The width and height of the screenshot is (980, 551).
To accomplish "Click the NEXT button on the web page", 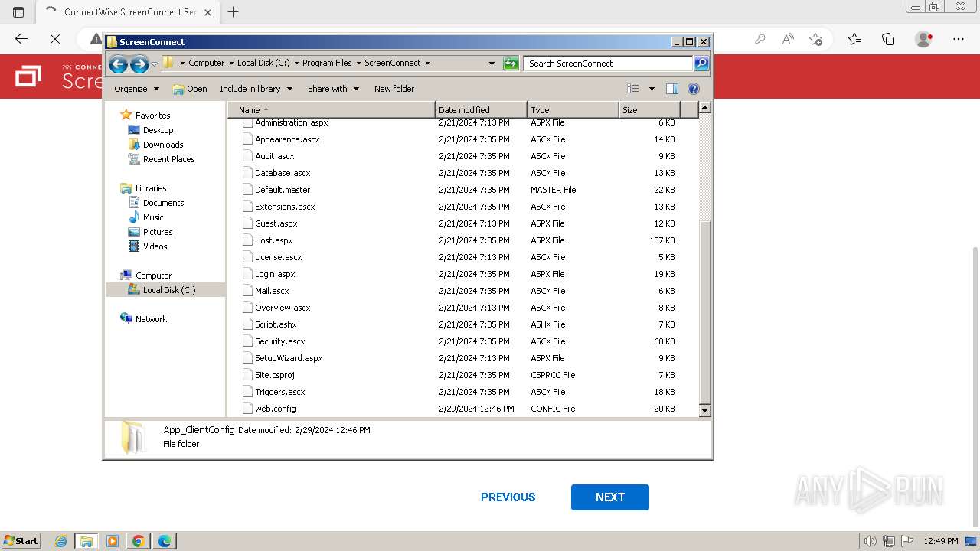I will [x=610, y=497].
